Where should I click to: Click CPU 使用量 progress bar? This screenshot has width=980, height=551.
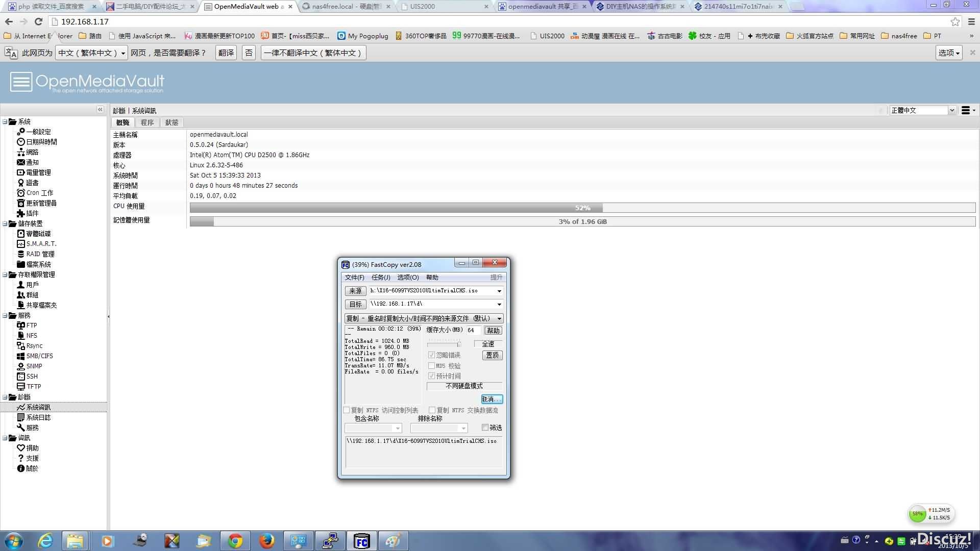582,208
